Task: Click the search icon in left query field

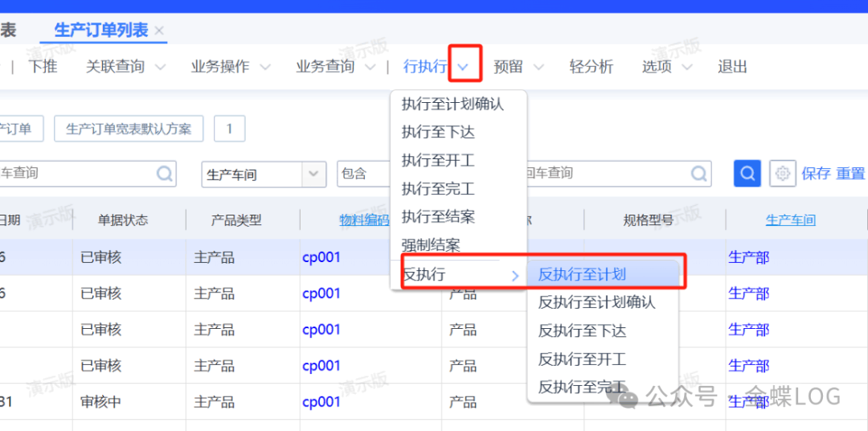Action: coord(164,173)
